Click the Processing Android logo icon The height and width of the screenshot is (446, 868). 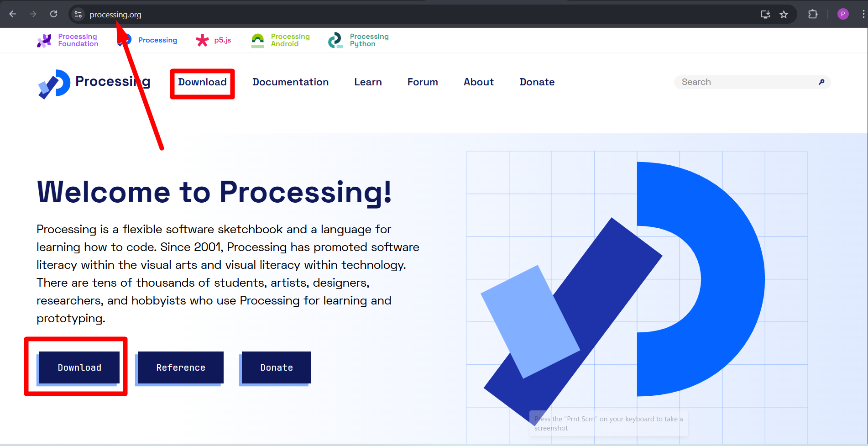click(258, 41)
